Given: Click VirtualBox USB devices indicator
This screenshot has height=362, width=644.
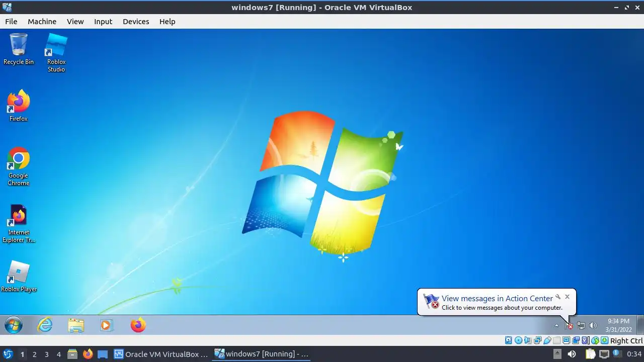Looking at the screenshot, I should [x=547, y=340].
